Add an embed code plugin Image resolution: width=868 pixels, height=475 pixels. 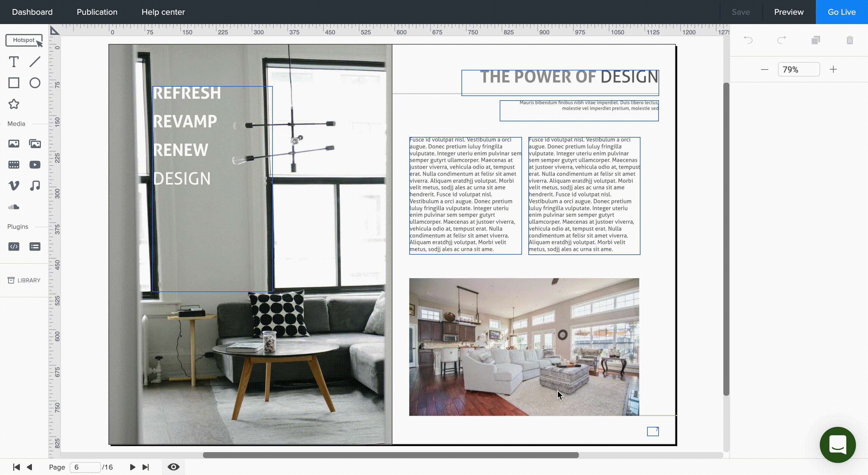(x=14, y=247)
